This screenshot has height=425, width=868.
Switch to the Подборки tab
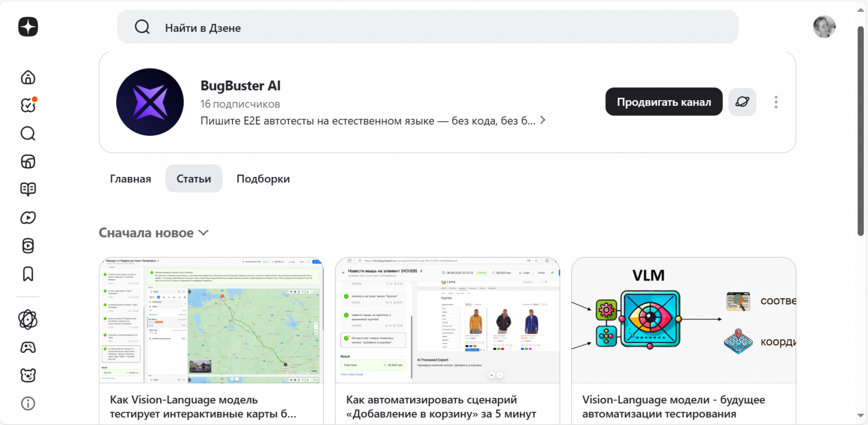tap(263, 178)
